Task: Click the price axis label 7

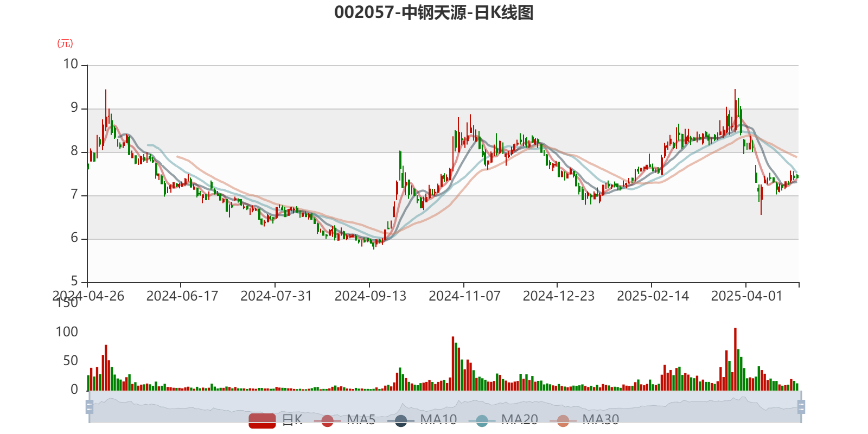Action: click(74, 194)
